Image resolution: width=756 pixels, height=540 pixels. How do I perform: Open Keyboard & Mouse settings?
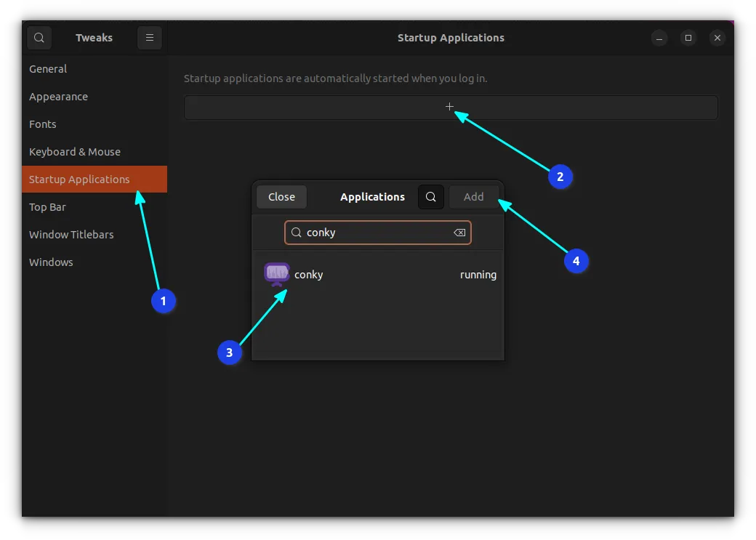74,151
